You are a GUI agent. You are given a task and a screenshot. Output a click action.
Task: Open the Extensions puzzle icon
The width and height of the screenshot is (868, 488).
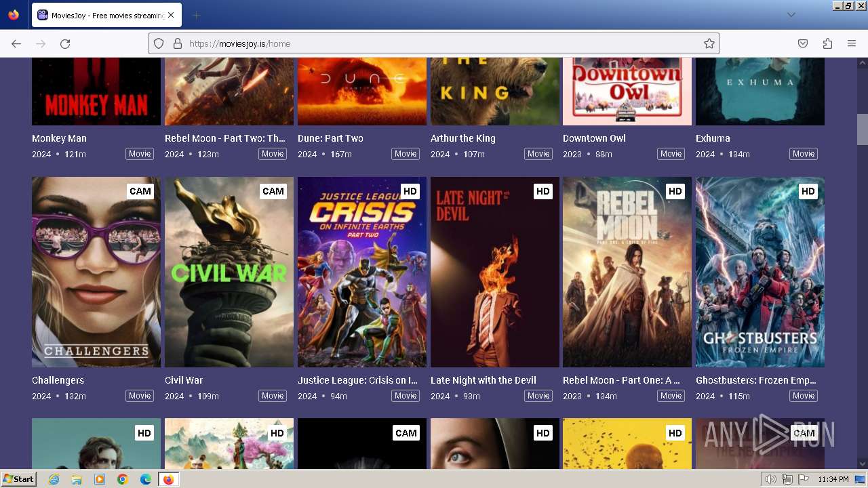pos(827,43)
